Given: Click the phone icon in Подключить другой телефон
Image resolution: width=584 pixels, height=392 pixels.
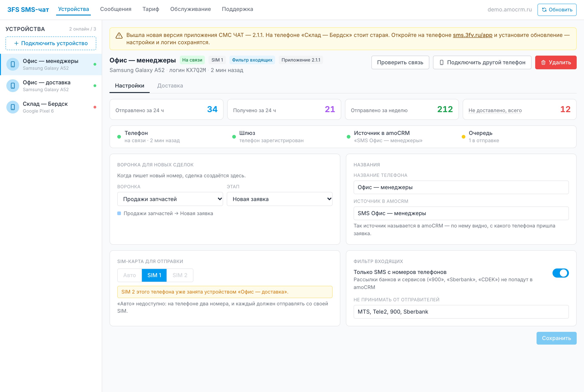Looking at the screenshot, I should (x=441, y=62).
